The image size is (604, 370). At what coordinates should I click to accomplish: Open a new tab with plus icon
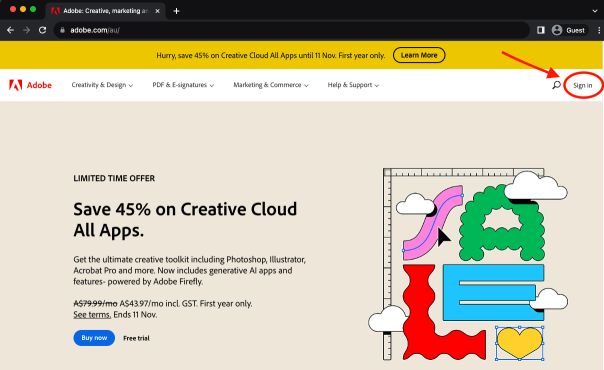(176, 11)
